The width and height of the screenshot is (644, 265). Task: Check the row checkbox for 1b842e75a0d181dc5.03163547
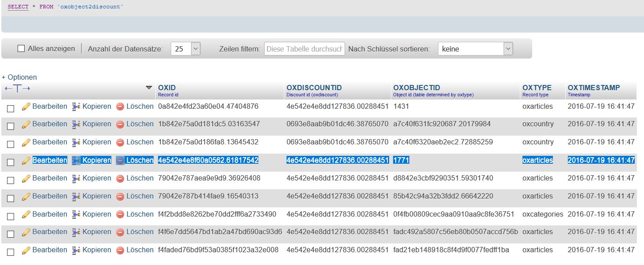coord(11,126)
